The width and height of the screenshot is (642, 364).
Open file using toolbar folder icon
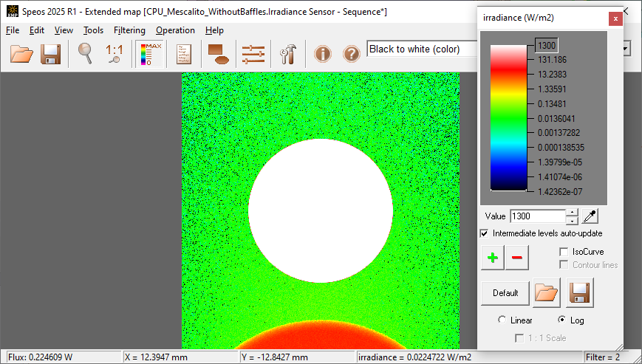point(21,54)
